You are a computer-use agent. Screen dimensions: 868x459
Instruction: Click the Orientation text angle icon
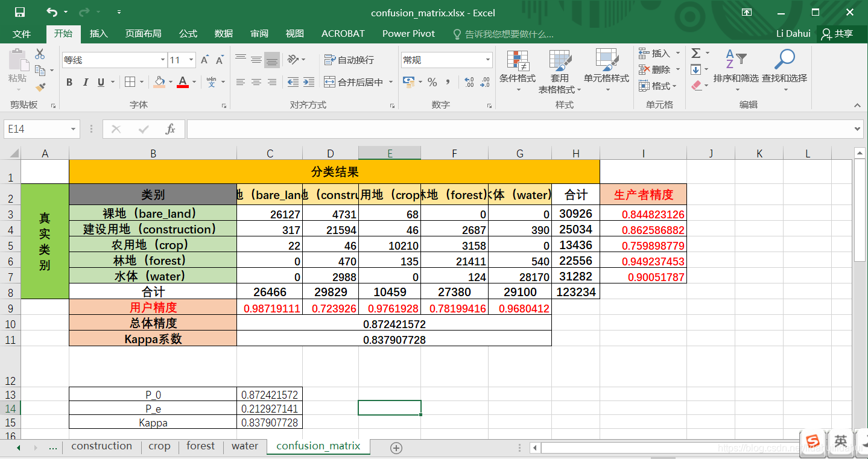pyautogui.click(x=293, y=59)
